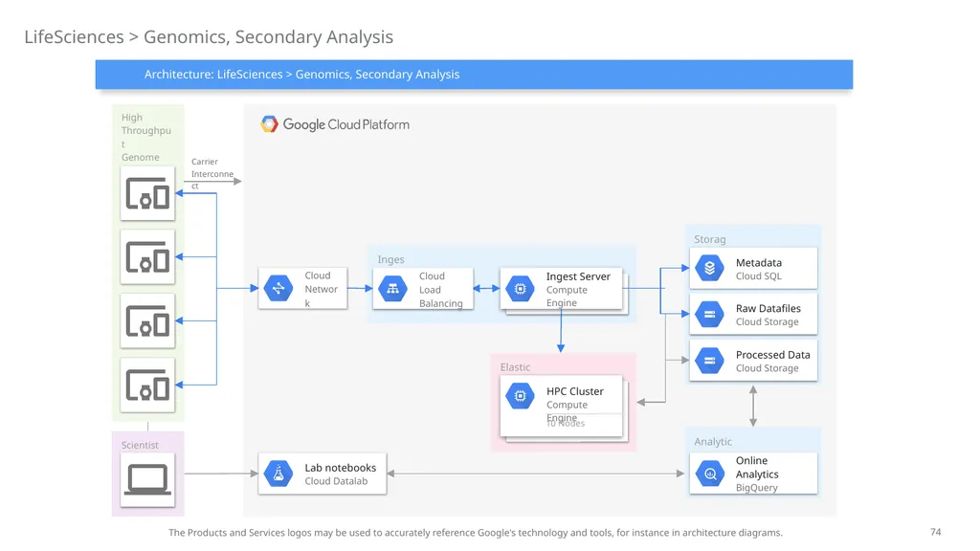The height and width of the screenshot is (551, 980).
Task: Click the 'Inges' group label
Action: pos(390,259)
